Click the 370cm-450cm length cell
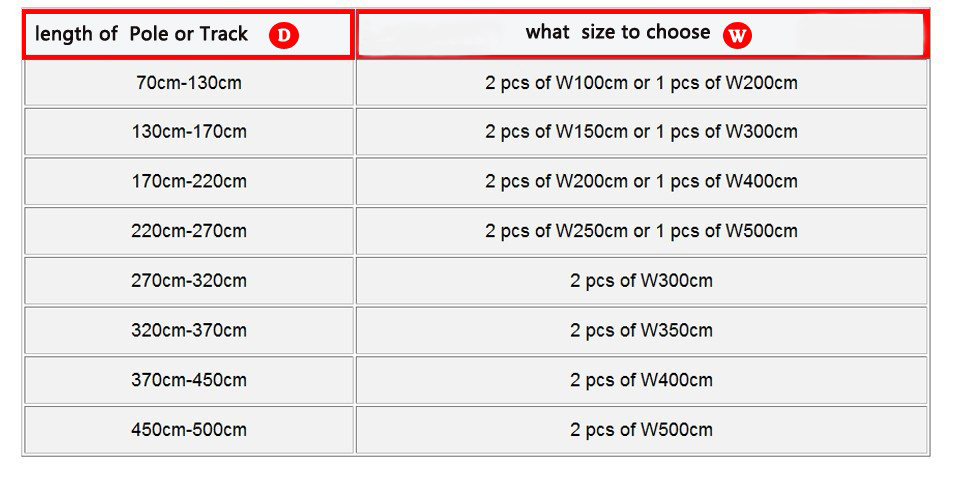This screenshot has width=960, height=481. pos(189,379)
